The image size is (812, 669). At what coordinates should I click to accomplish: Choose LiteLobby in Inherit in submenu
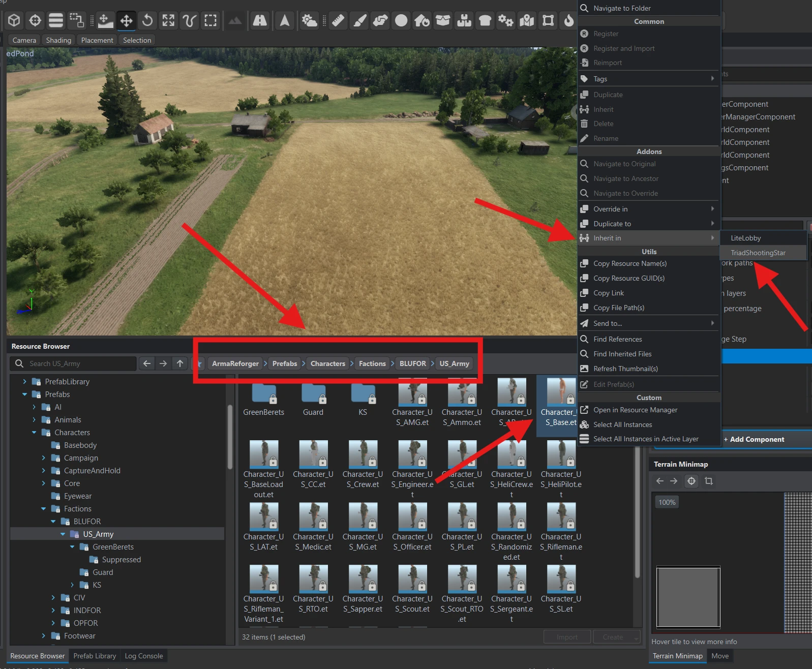tap(763, 238)
